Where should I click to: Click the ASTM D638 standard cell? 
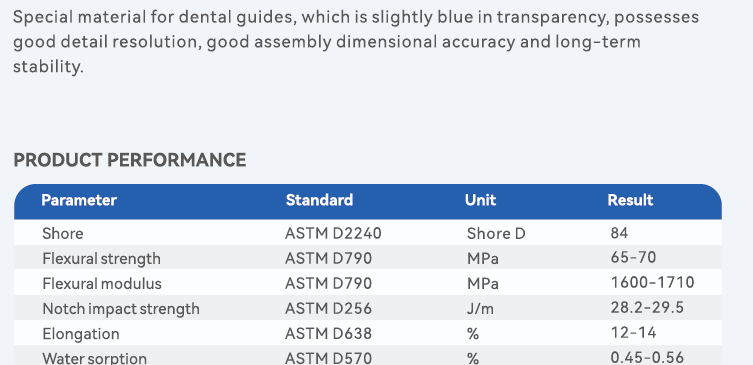(328, 333)
